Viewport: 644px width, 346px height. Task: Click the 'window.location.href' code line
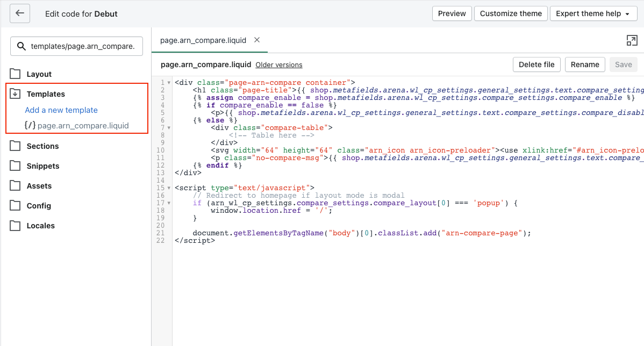coord(271,210)
